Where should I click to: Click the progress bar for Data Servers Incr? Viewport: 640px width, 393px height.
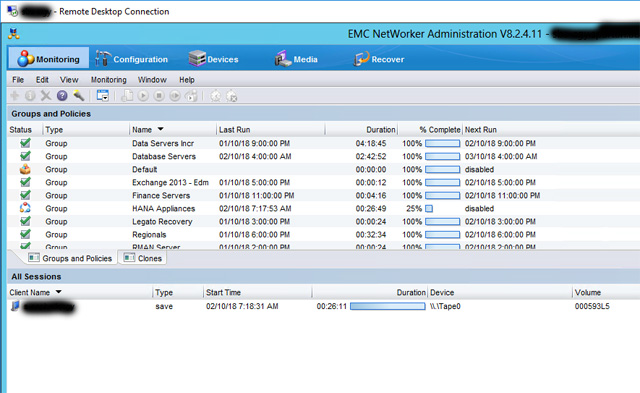click(442, 143)
